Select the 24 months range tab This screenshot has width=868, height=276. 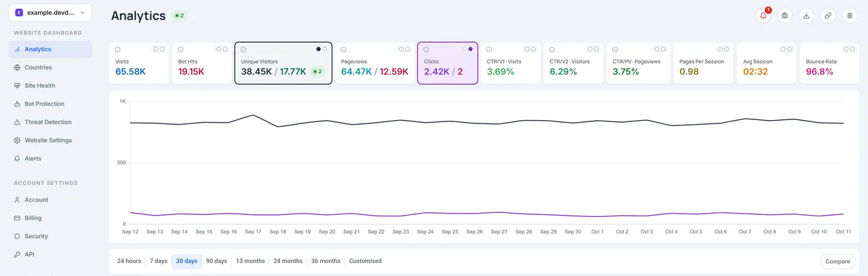tap(288, 261)
